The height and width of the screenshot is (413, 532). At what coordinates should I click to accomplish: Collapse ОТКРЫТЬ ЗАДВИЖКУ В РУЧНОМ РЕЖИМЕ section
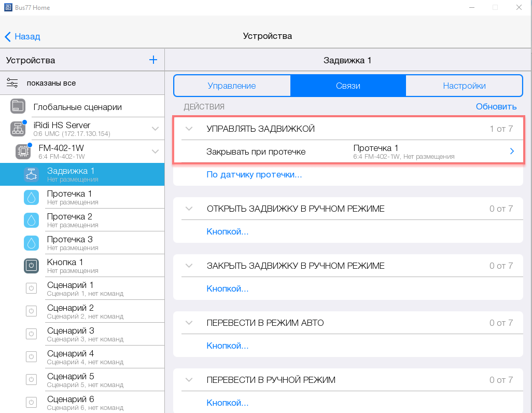click(189, 209)
